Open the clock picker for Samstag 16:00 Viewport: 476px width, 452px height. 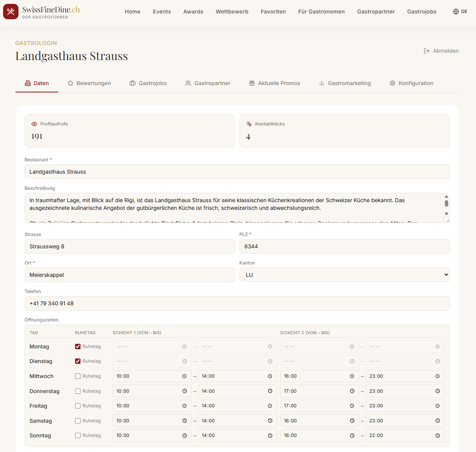pos(352,421)
